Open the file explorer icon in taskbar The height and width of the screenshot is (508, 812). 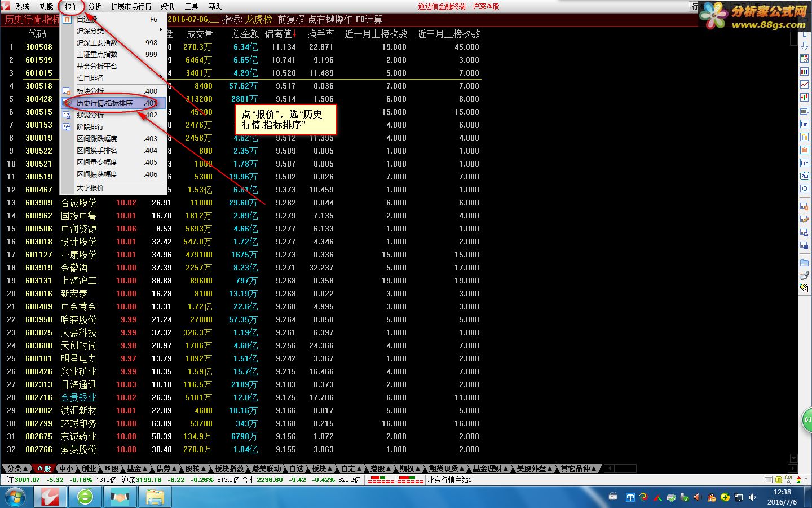point(155,497)
